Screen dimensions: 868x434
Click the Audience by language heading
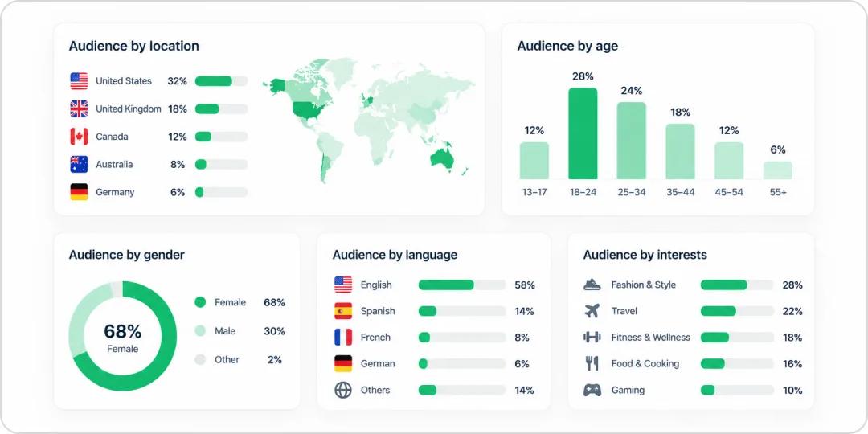click(395, 255)
